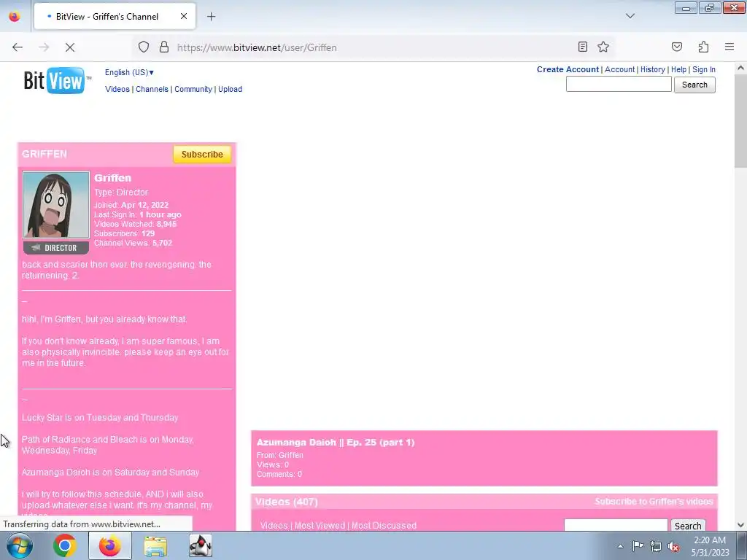Click the Firefox icon beside the tab
The image size is (747, 560).
(15, 16)
